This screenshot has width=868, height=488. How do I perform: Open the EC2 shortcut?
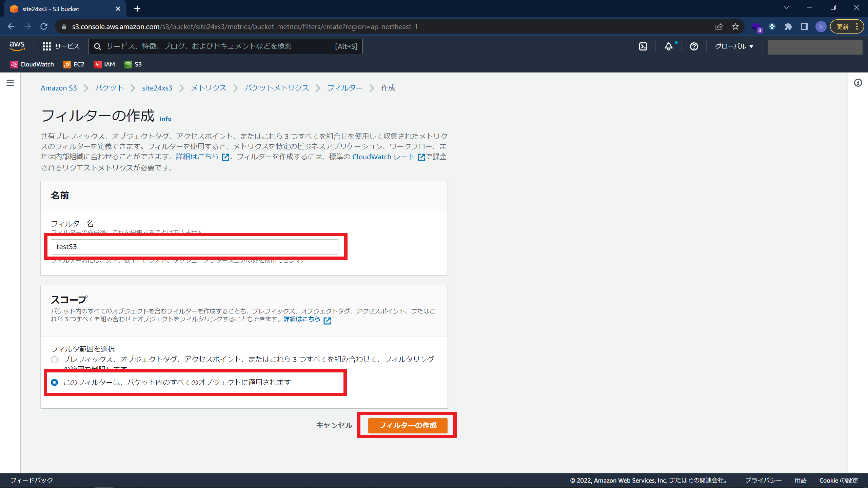click(74, 64)
